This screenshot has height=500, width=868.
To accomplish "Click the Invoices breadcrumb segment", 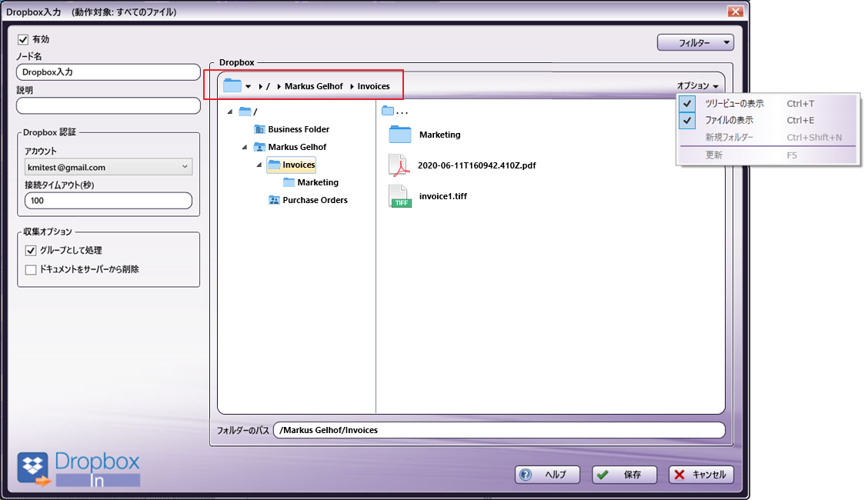I will [x=374, y=86].
